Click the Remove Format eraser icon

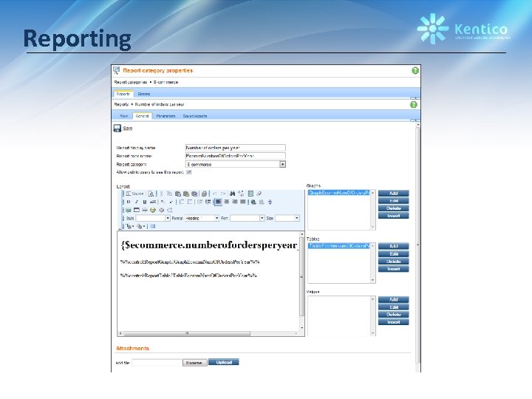click(259, 194)
